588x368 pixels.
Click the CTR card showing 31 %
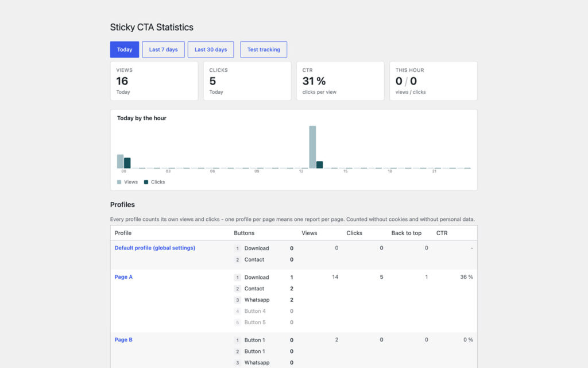pyautogui.click(x=340, y=81)
